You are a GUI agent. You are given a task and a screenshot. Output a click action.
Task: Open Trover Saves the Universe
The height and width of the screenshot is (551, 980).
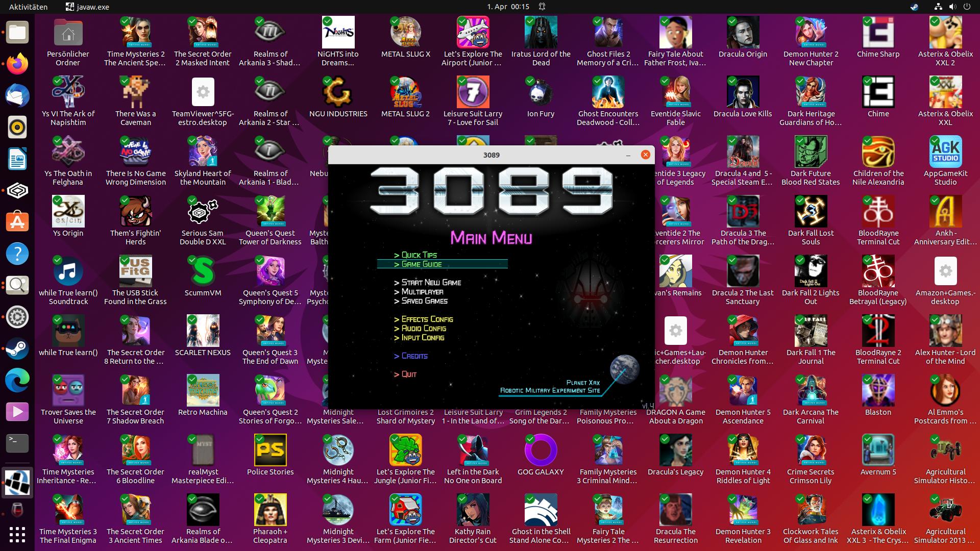point(68,391)
